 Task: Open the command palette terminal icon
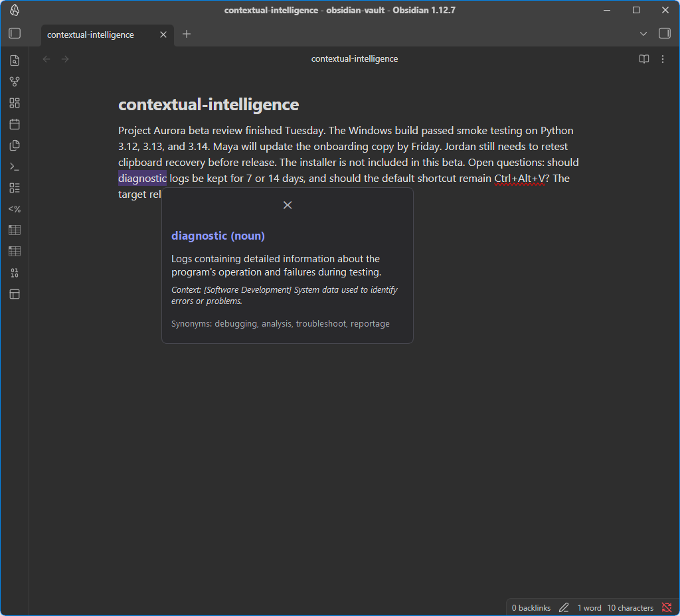15,167
